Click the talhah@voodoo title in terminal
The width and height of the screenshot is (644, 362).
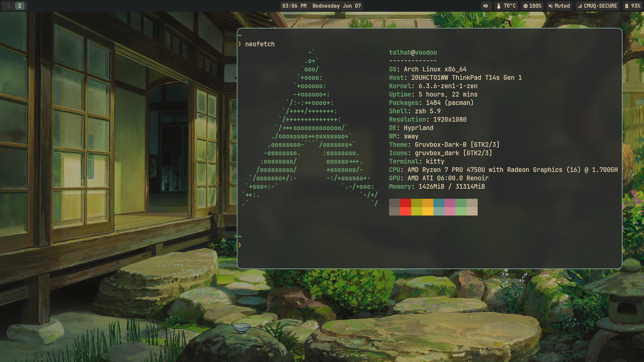click(413, 52)
